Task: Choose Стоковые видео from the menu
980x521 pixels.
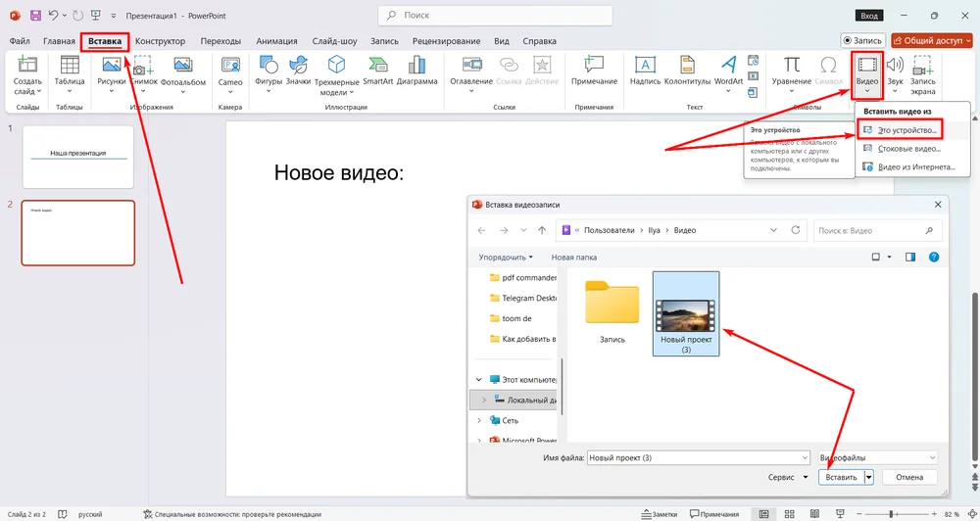Action: 907,148
